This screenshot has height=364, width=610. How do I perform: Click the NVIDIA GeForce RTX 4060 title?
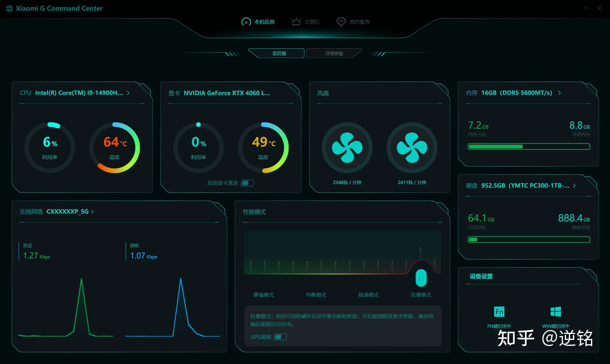click(x=227, y=93)
